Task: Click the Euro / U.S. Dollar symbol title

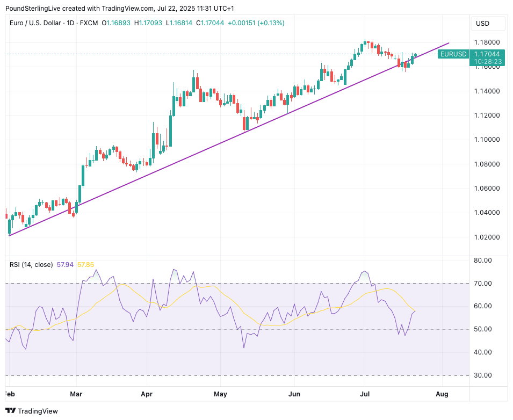Action: point(41,23)
